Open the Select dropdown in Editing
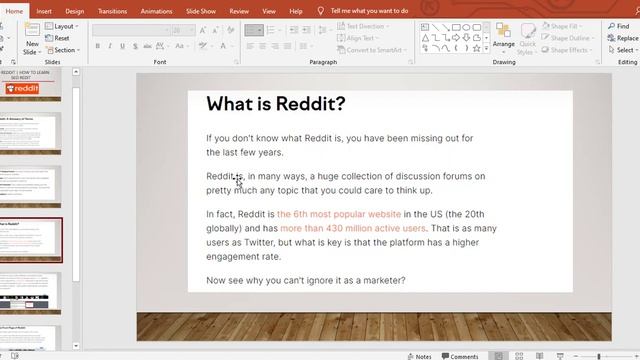The width and height of the screenshot is (640, 360). click(623, 50)
